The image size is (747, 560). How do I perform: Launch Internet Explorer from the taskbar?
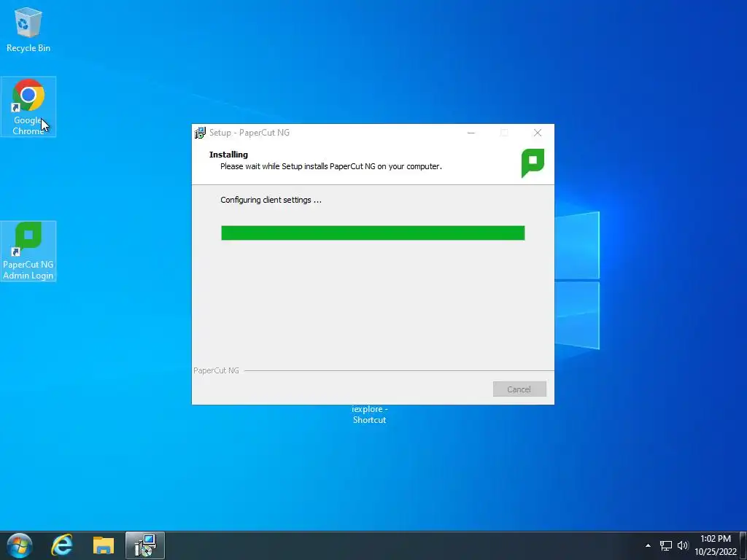click(62, 545)
